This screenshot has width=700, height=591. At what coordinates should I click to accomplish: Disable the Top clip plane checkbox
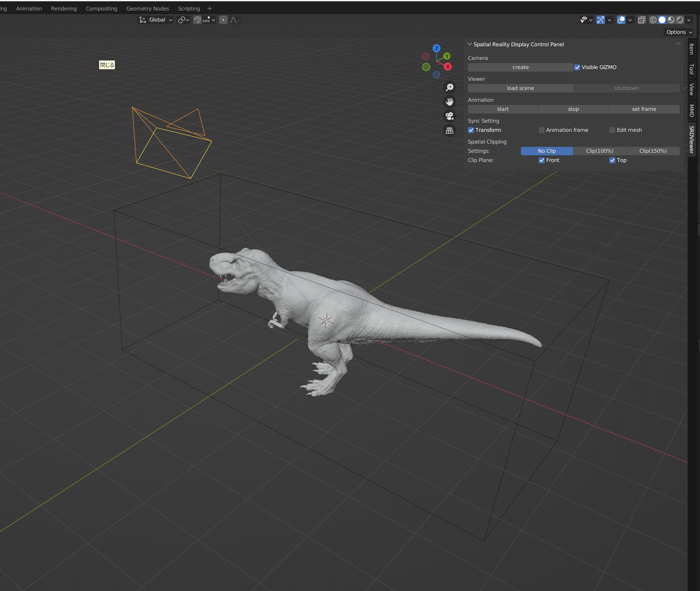(612, 160)
